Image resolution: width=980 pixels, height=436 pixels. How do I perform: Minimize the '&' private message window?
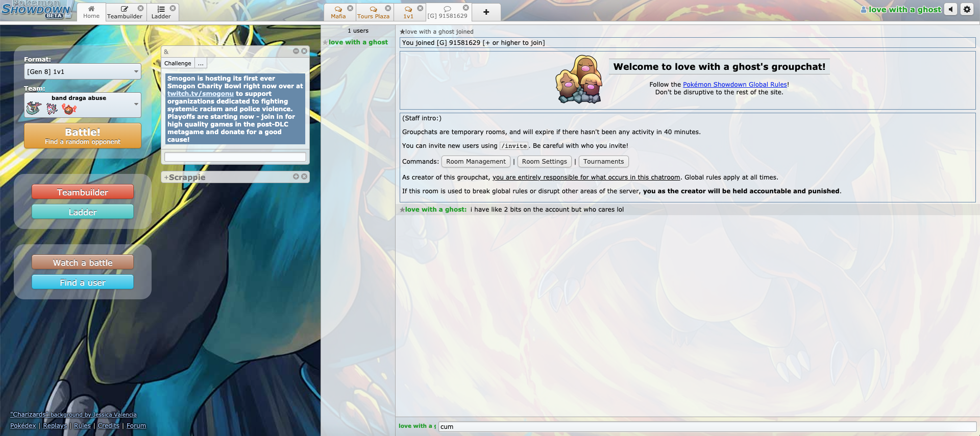click(296, 51)
